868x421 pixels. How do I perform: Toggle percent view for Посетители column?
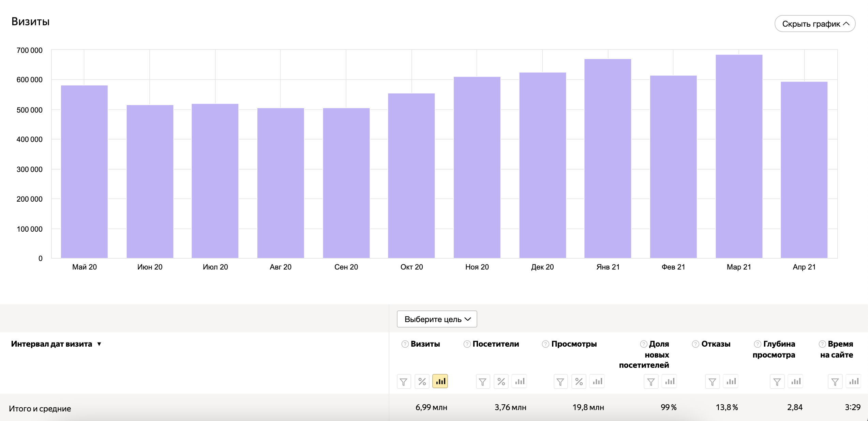(501, 381)
